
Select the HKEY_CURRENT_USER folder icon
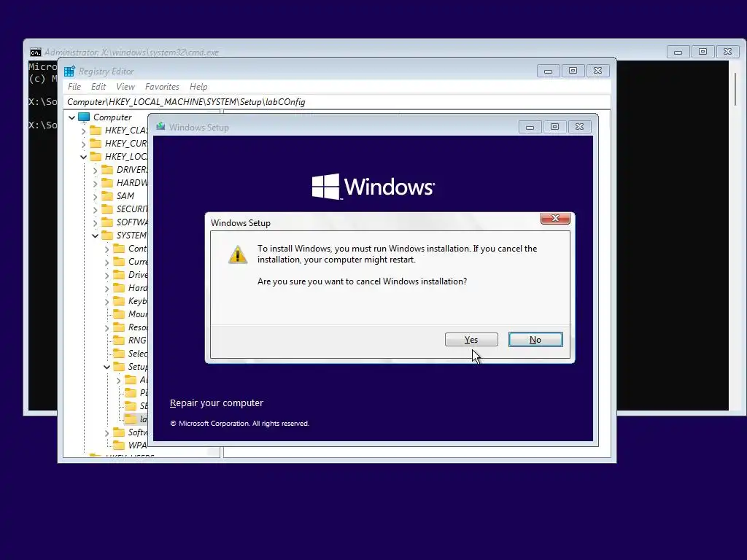pos(96,144)
